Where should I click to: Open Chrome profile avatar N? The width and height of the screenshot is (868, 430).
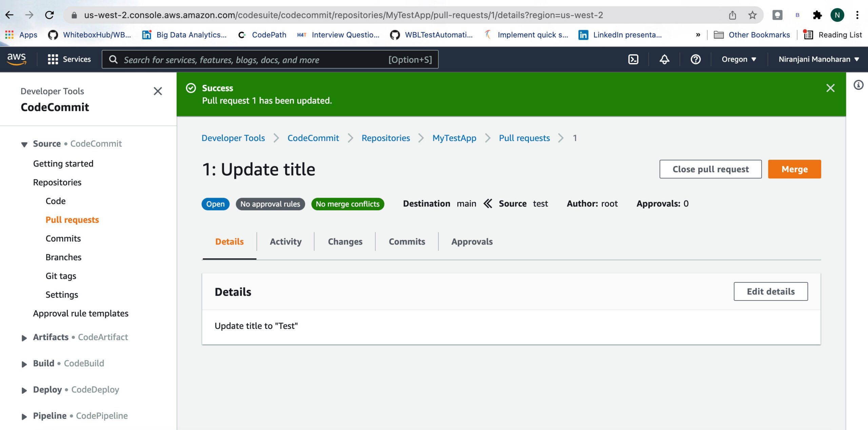coord(837,15)
